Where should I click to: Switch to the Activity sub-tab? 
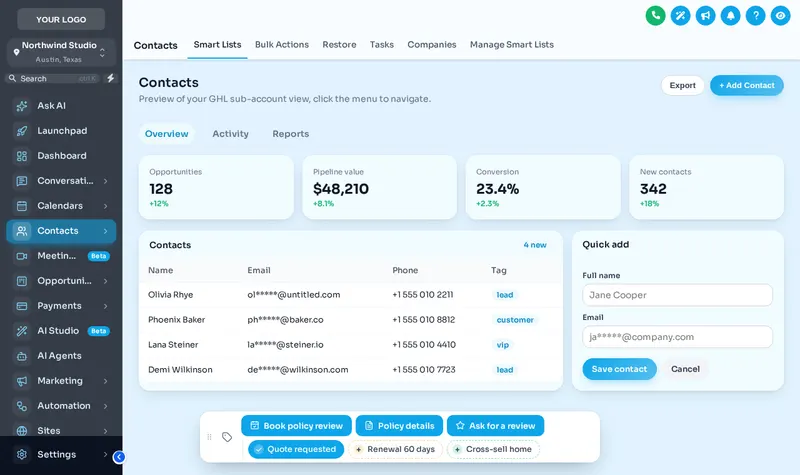(230, 134)
